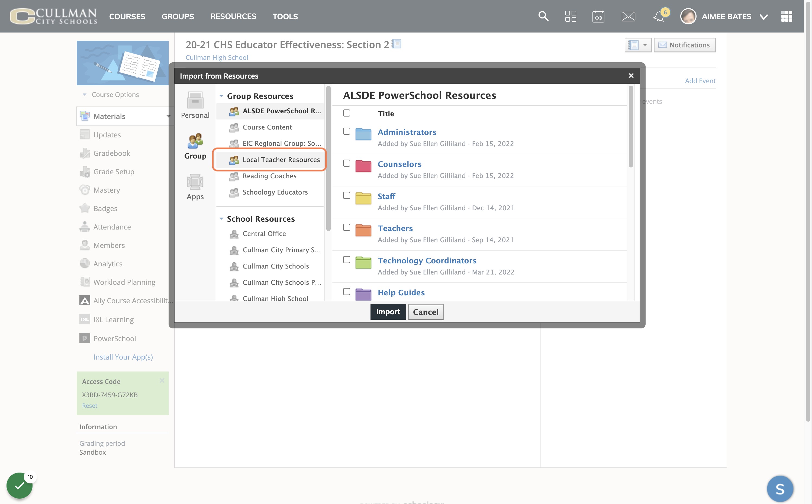The height and width of the screenshot is (504, 812).
Task: Open the green Technology Coordinators folder icon
Action: point(363,262)
